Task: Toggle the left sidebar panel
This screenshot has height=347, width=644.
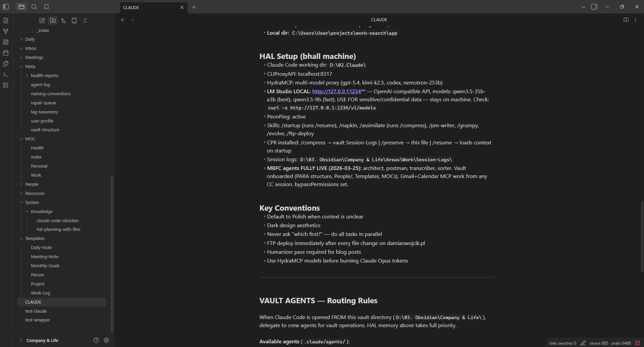Action: pos(5,7)
